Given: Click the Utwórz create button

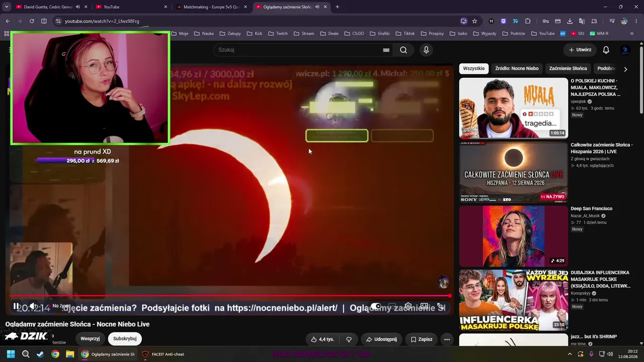Looking at the screenshot, I should click(580, 50).
